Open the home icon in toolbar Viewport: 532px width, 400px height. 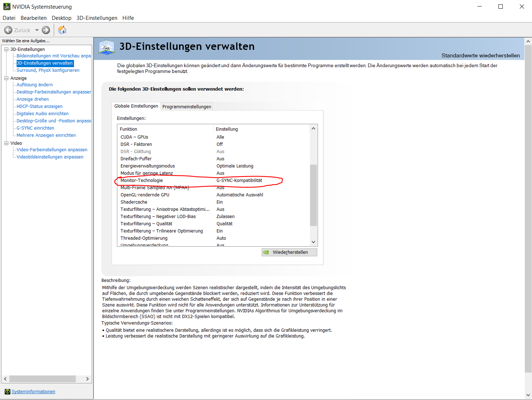[62, 30]
